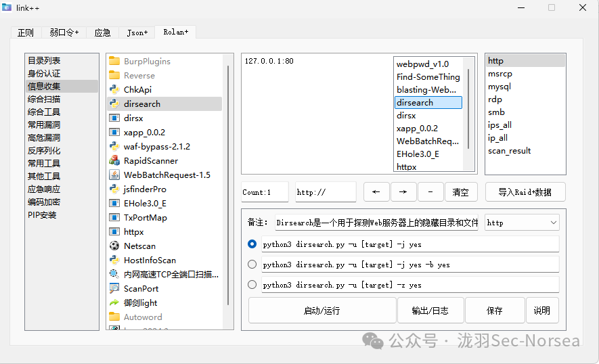Click the 御剑light arrow icon
The width and height of the screenshot is (599, 364).
[x=114, y=303]
